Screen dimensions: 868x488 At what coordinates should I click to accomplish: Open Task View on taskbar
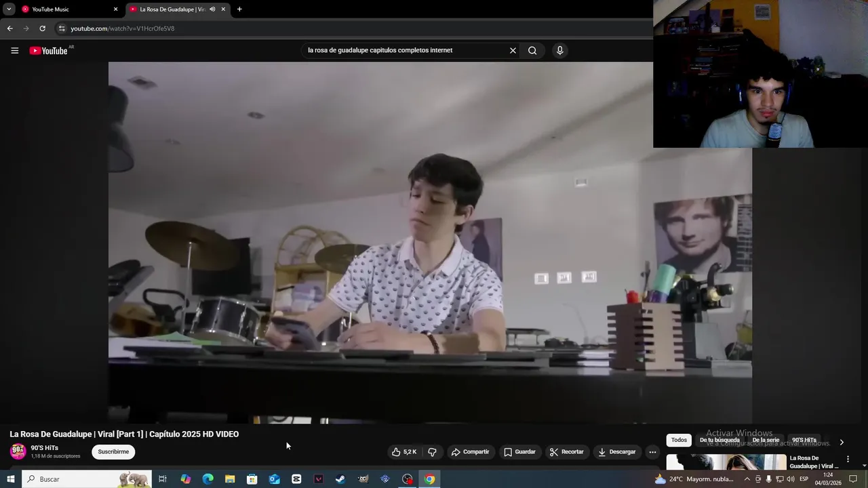click(x=163, y=479)
